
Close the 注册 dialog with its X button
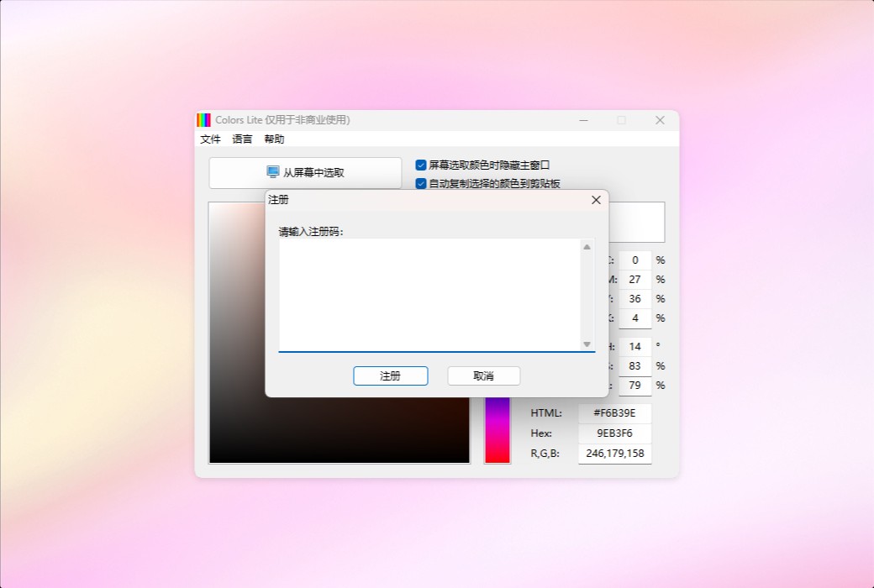(596, 200)
